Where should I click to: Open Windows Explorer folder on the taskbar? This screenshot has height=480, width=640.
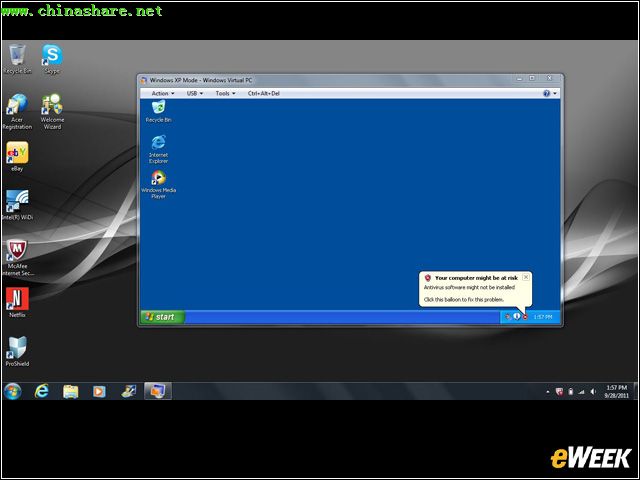pos(71,391)
